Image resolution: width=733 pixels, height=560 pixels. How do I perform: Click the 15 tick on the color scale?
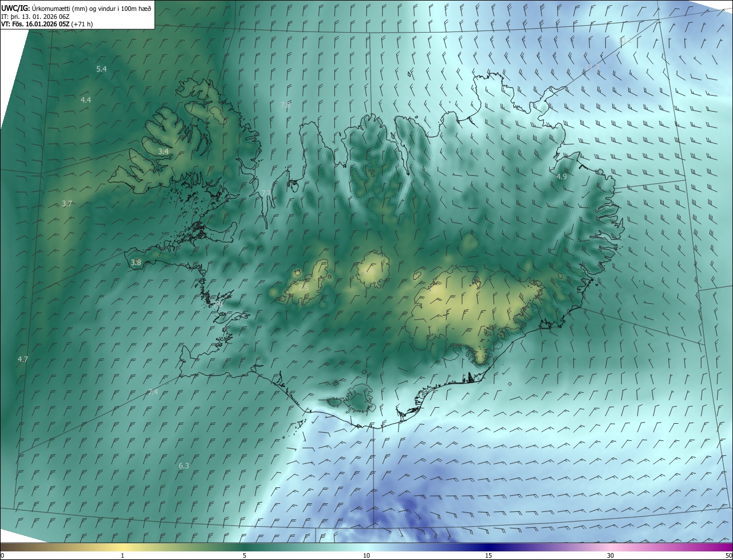488,555
